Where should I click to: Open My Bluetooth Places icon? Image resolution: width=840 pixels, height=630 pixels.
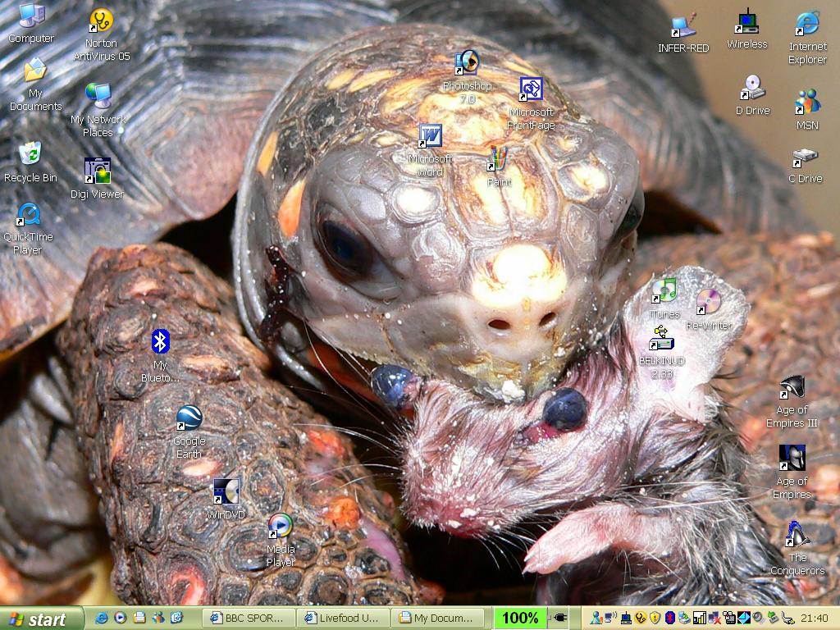coord(160,356)
